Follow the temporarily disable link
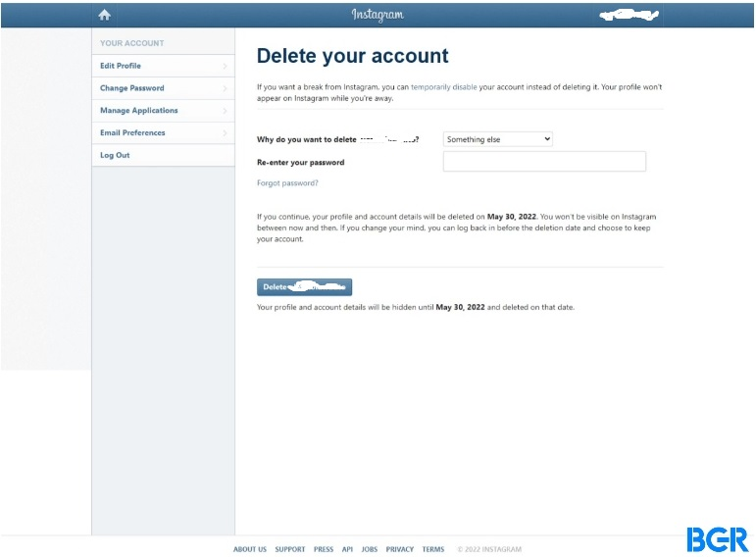The height and width of the screenshot is (557, 756). point(443,87)
